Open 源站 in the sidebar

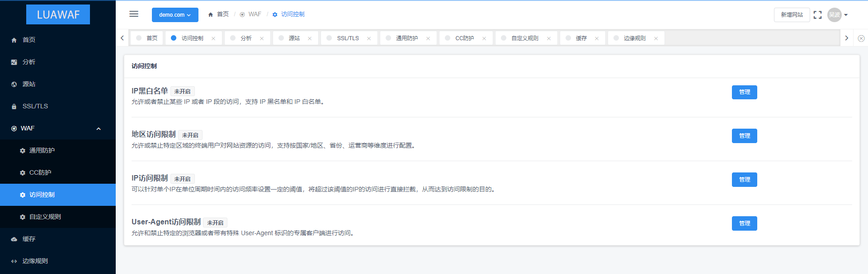coord(58,84)
